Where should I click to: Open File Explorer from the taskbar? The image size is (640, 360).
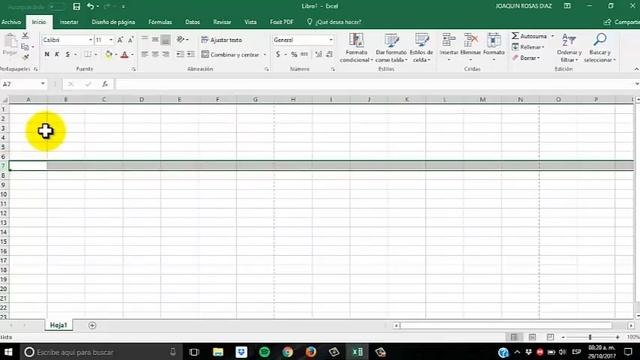[218, 352]
